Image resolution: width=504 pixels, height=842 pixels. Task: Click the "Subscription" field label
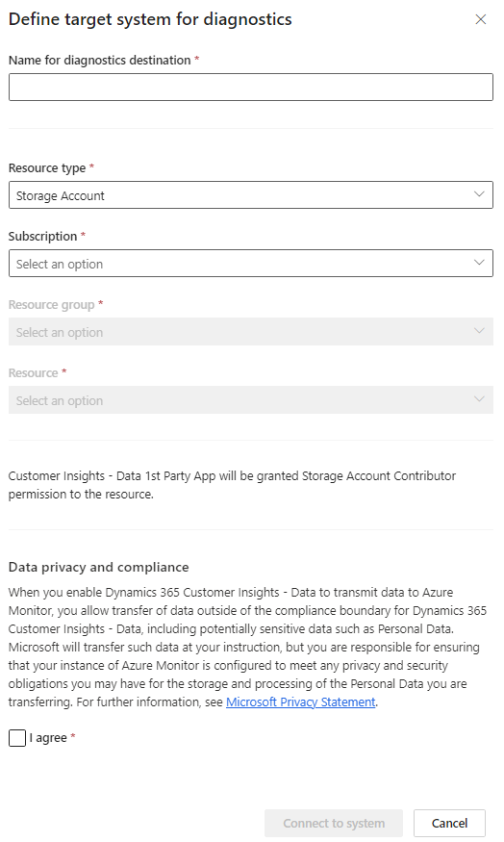[x=43, y=237]
